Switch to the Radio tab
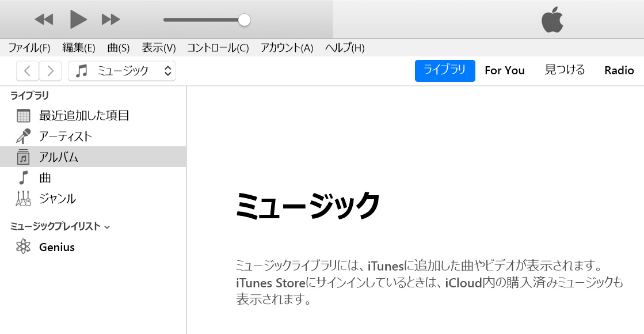644x334 pixels. pyautogui.click(x=619, y=71)
